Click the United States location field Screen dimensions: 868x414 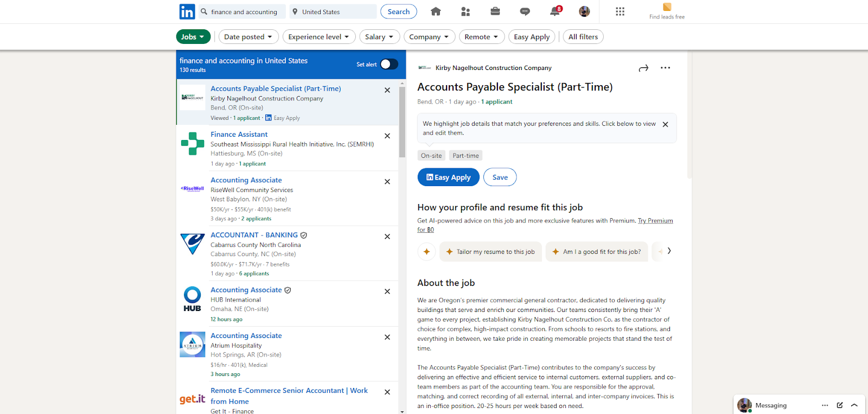pos(333,11)
